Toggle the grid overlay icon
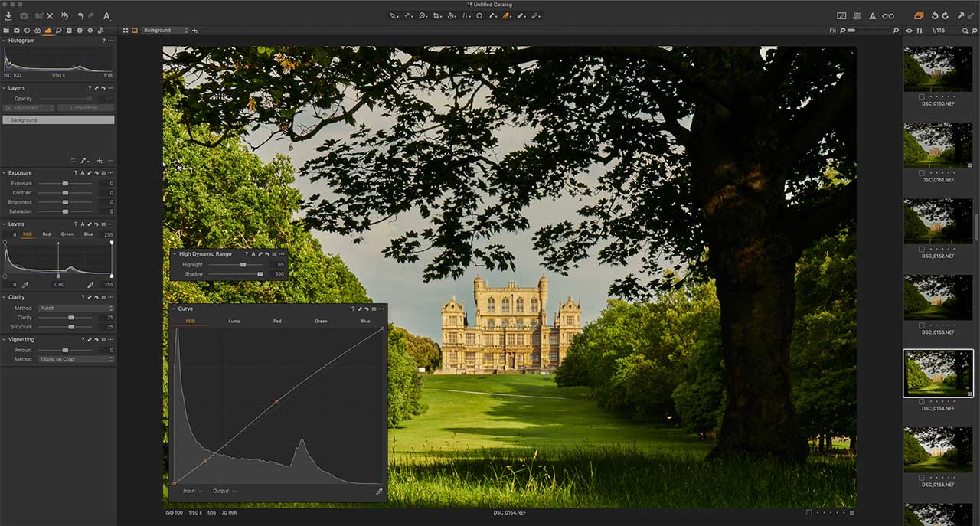Screen dimensions: 980x526 coord(857,15)
